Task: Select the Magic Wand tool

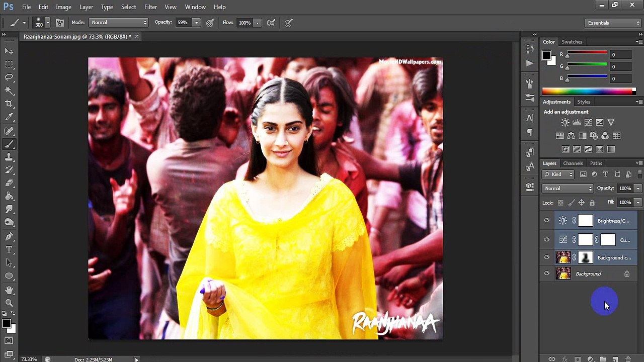Action: point(9,90)
